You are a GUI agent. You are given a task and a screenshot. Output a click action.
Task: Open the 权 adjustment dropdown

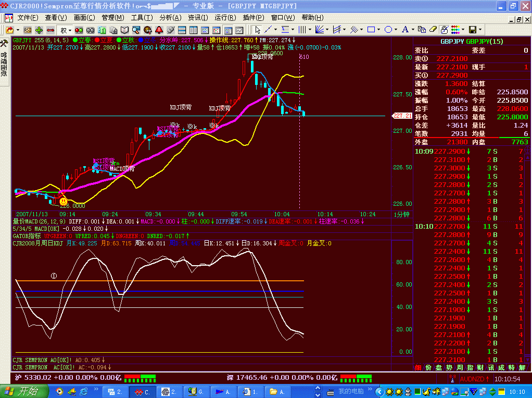tap(66, 30)
